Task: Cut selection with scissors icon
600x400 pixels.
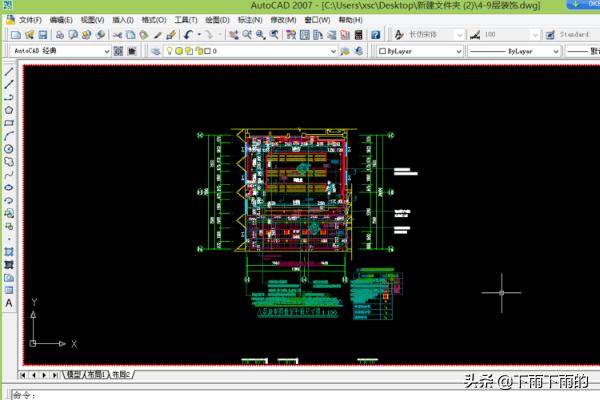Action: [x=117, y=35]
